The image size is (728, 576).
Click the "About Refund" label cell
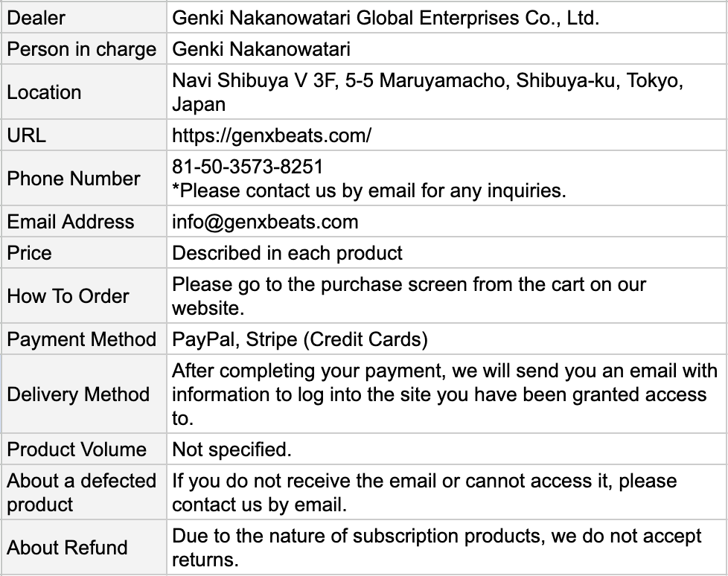67,548
